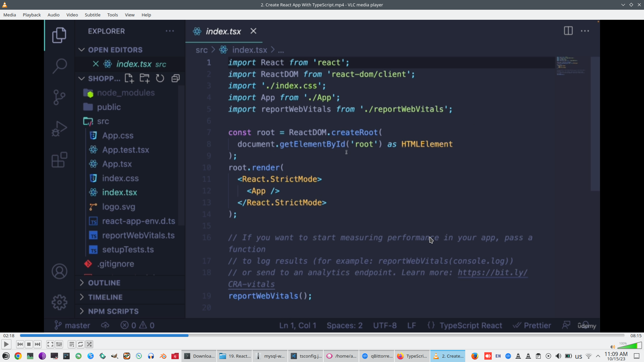Toggle the playlist view
Viewport: 644px width, 362px height.
coord(71,344)
